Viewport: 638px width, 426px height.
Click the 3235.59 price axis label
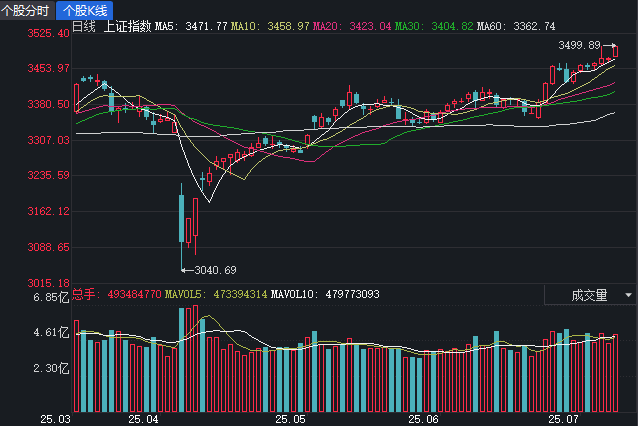pos(48,175)
